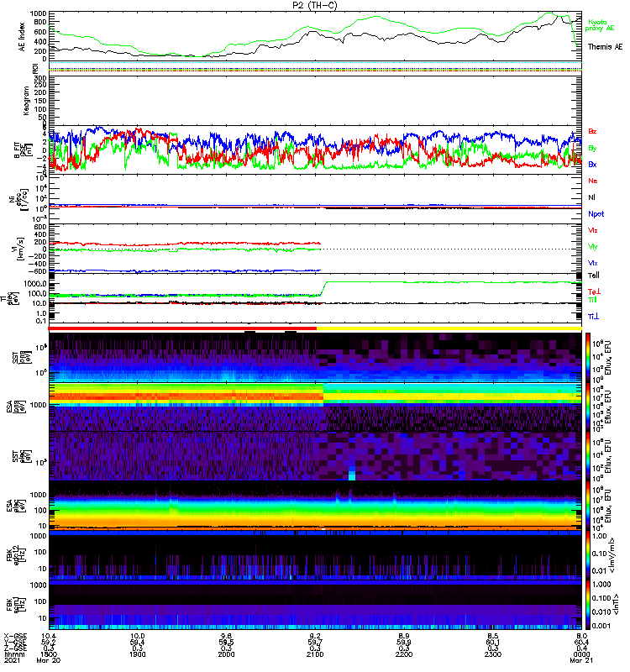Click the X-GSE value 10.4
Viewport: 630px width, 672px height.
pyautogui.click(x=49, y=636)
